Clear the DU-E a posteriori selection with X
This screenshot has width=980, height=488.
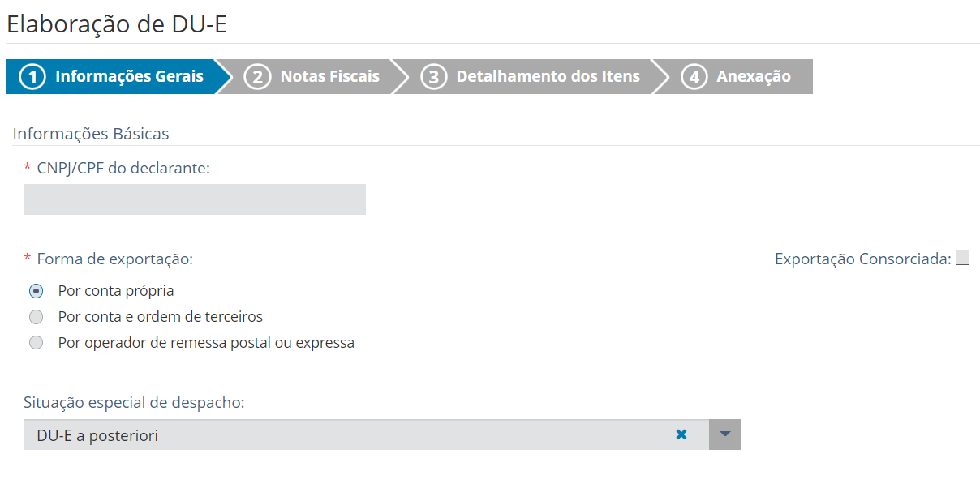[681, 435]
